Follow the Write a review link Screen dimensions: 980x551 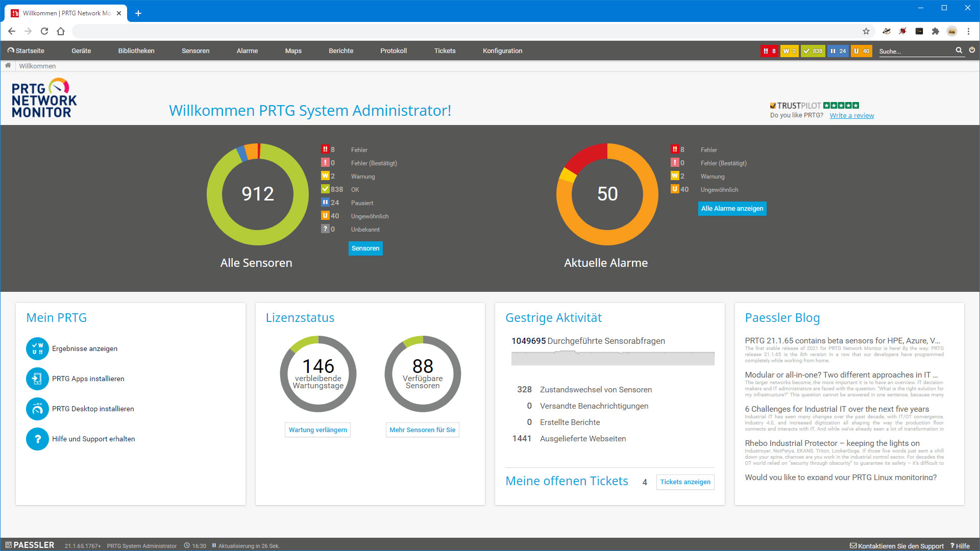coord(851,116)
